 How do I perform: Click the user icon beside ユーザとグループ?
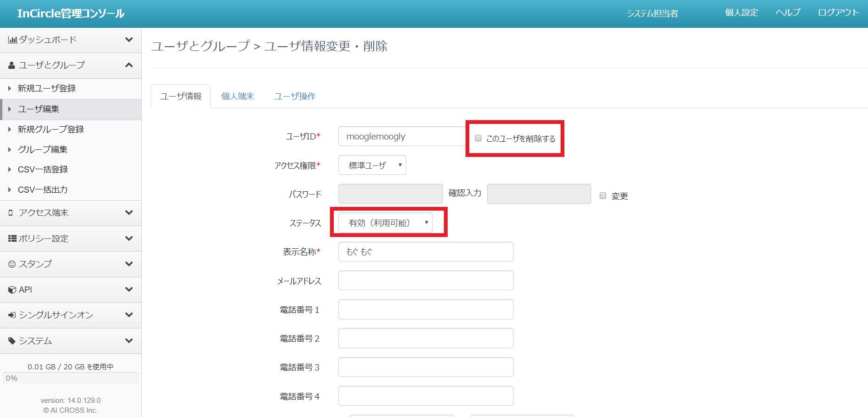tap(12, 65)
